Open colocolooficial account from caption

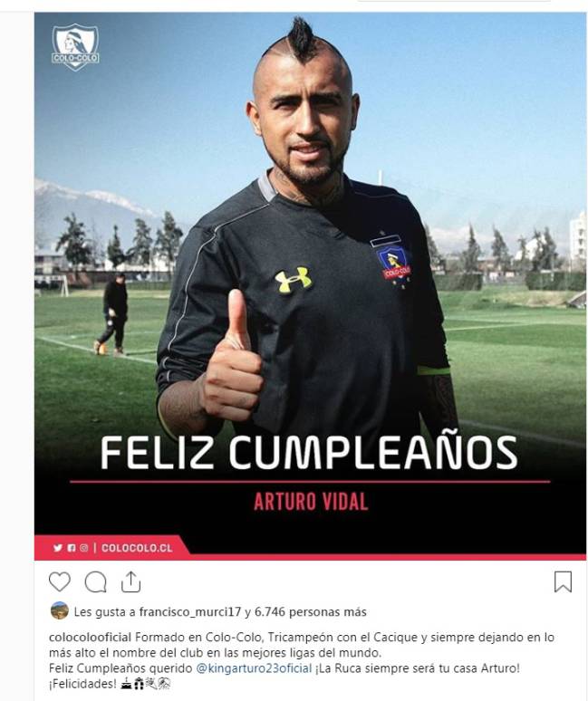[91, 637]
